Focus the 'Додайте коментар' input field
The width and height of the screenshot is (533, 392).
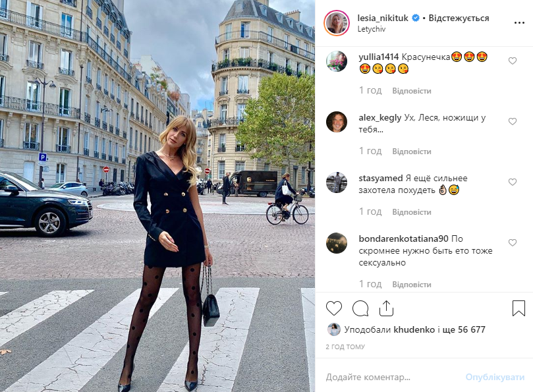(391, 377)
